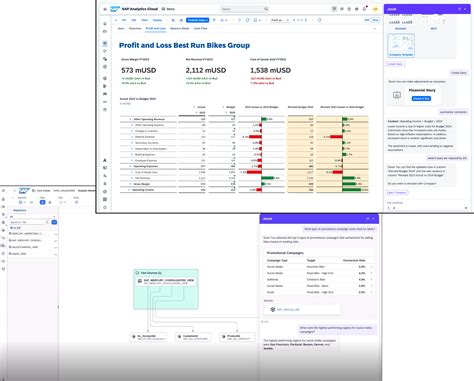
Task: Click the 1,538 mUSD cost value
Action: tap(270, 70)
